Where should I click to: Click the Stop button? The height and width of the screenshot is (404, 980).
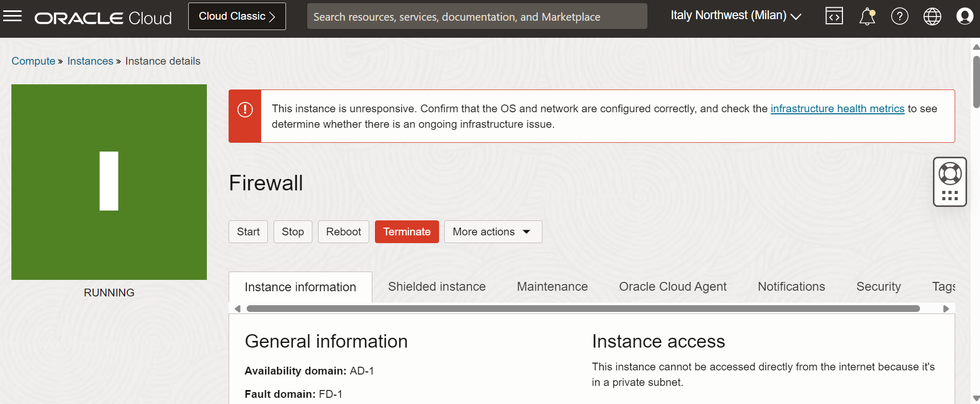pyautogui.click(x=293, y=232)
